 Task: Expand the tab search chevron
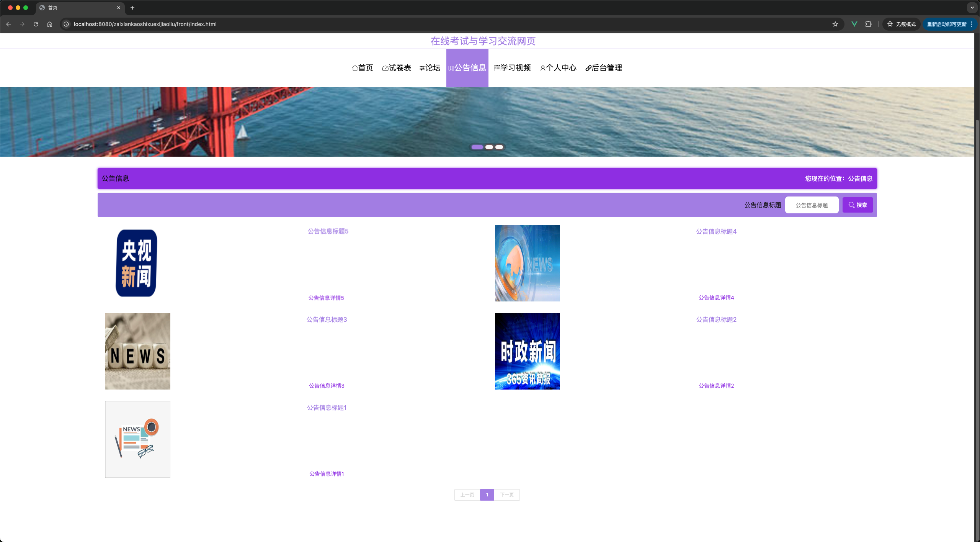[x=972, y=8]
